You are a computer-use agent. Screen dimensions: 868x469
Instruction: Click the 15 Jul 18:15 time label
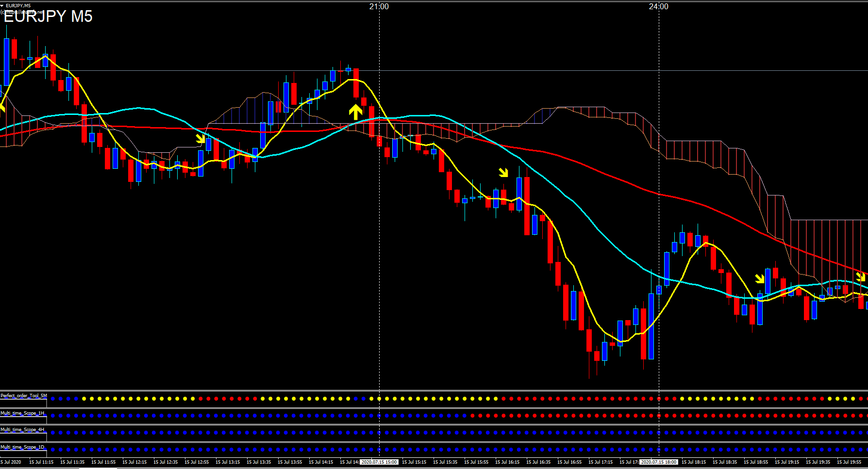(x=694, y=462)
